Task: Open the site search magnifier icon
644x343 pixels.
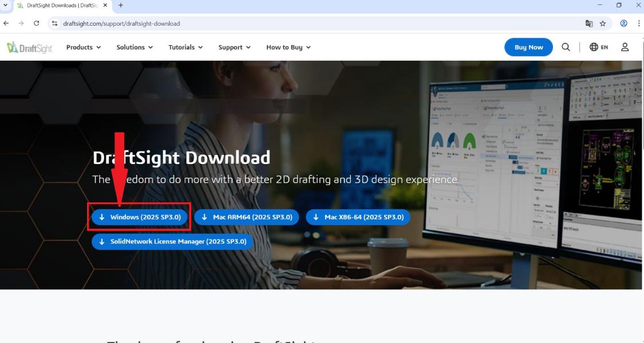Action: 566,47
